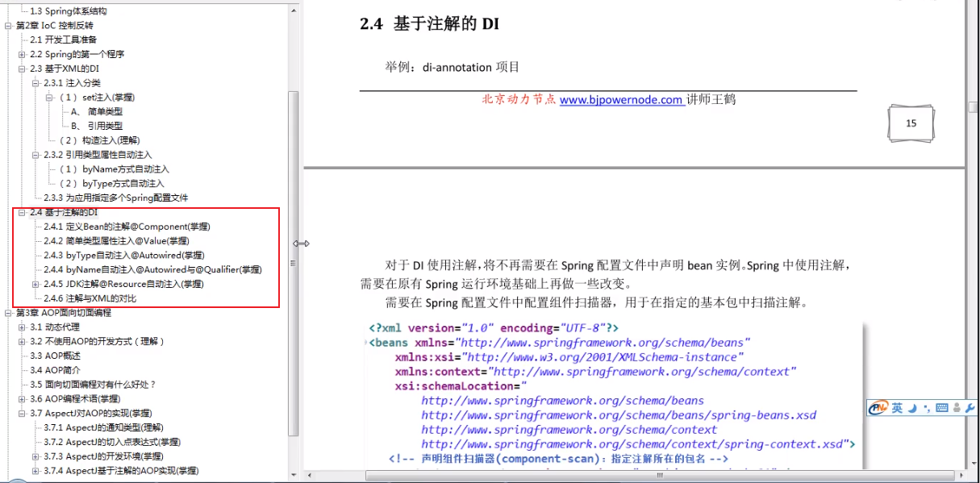Jump to (2) 构造注入(理解) bookmark
Image resolution: width=980 pixels, height=483 pixels.
(99, 140)
